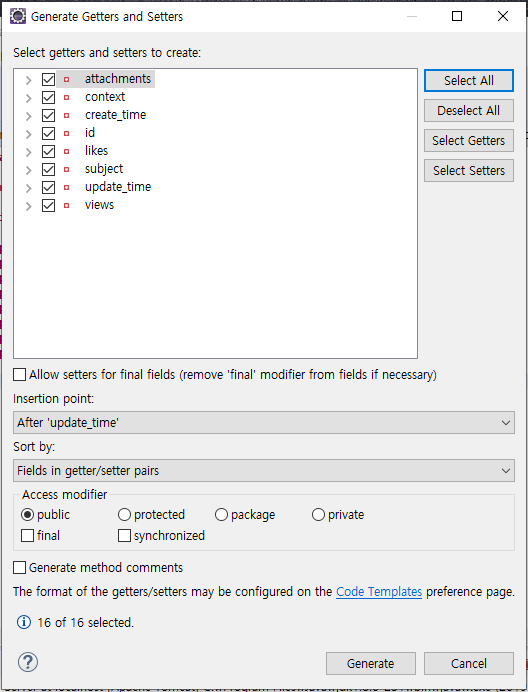
Task: Select the views row label
Action: [x=99, y=205]
